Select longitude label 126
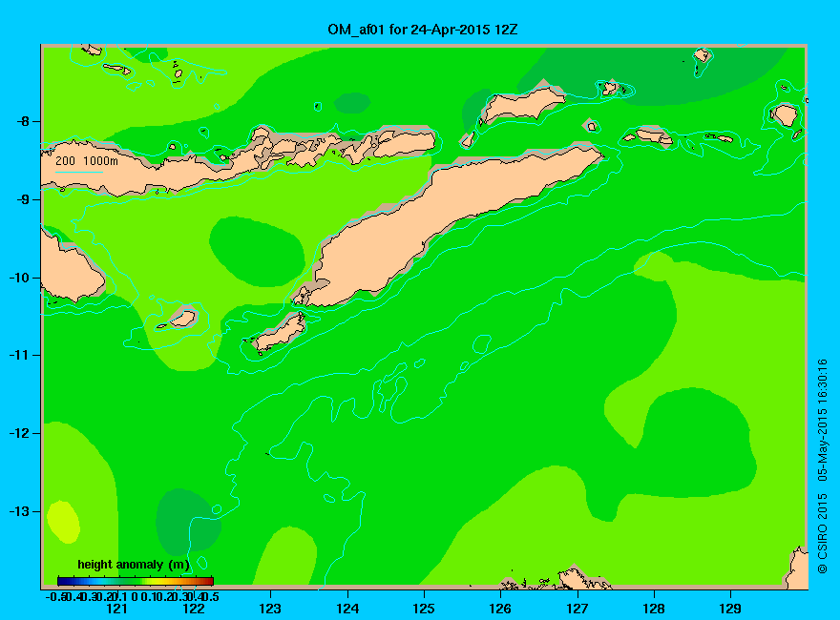 tap(500, 609)
